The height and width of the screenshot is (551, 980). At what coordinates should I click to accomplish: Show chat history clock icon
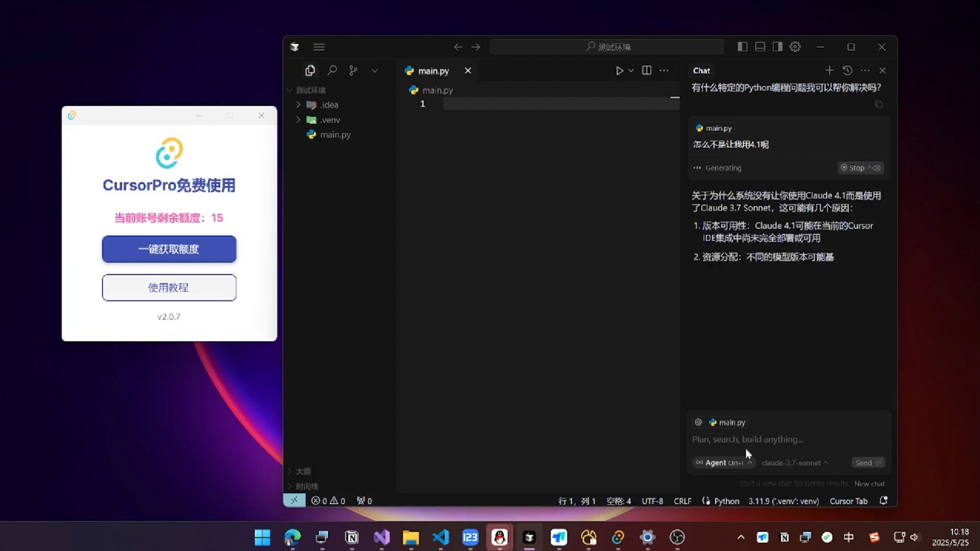tap(847, 70)
